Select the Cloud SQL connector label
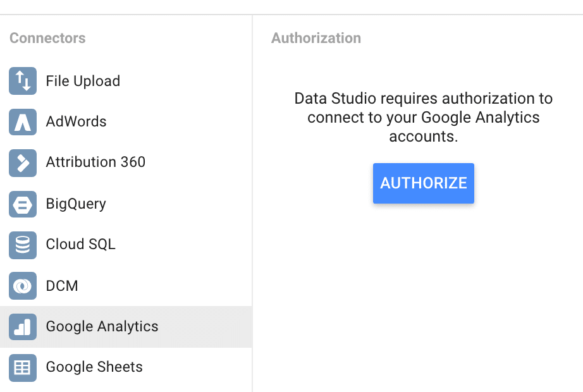This screenshot has height=392, width=583. (81, 244)
